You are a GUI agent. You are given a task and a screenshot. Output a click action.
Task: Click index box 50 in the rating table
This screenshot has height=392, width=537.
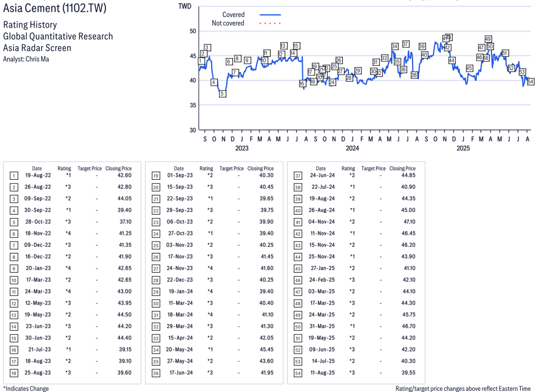(298, 327)
